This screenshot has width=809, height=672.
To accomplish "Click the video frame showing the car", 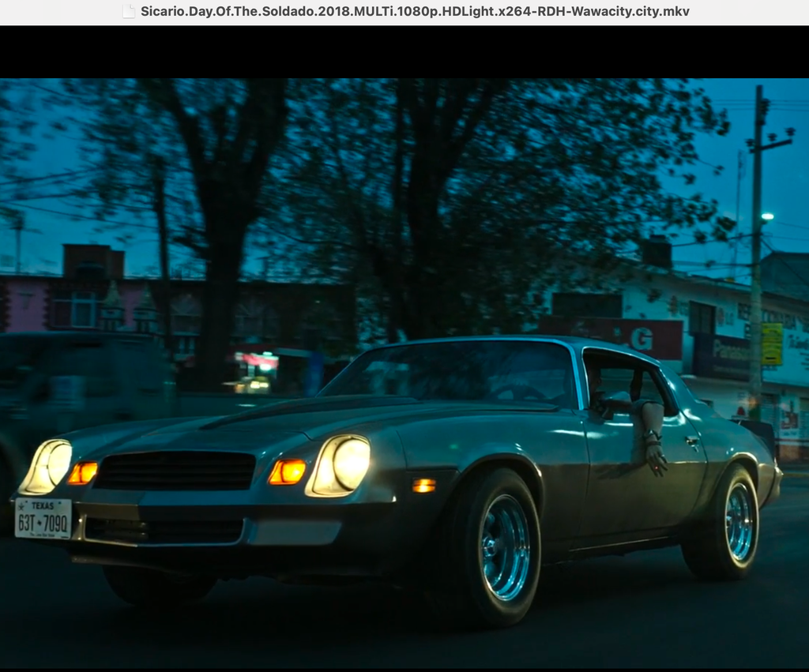I will (404, 374).
